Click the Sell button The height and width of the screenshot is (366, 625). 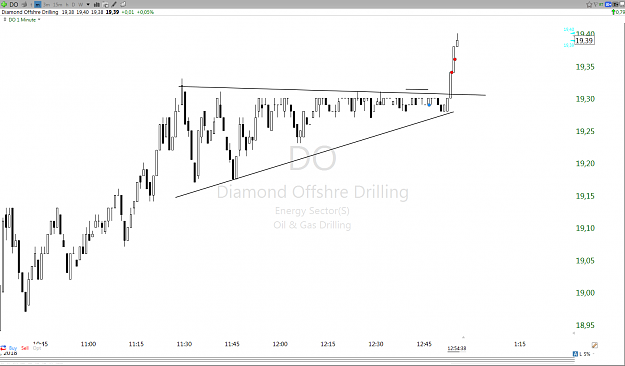25,348
